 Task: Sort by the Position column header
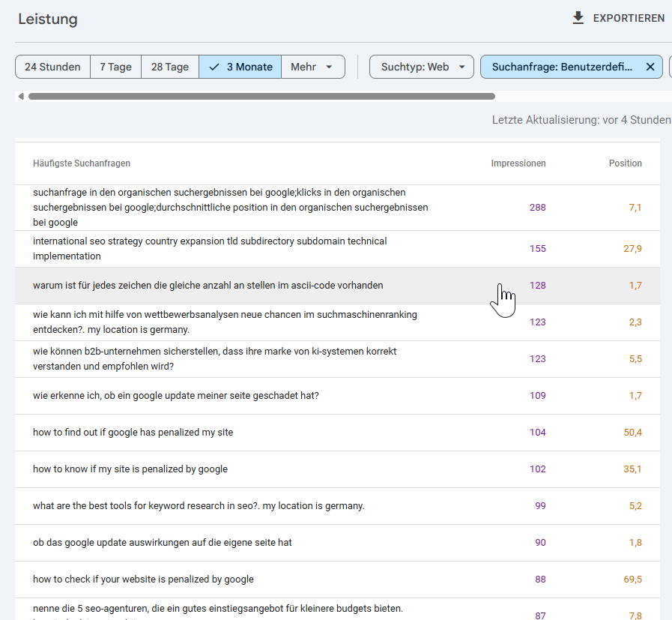(x=626, y=163)
